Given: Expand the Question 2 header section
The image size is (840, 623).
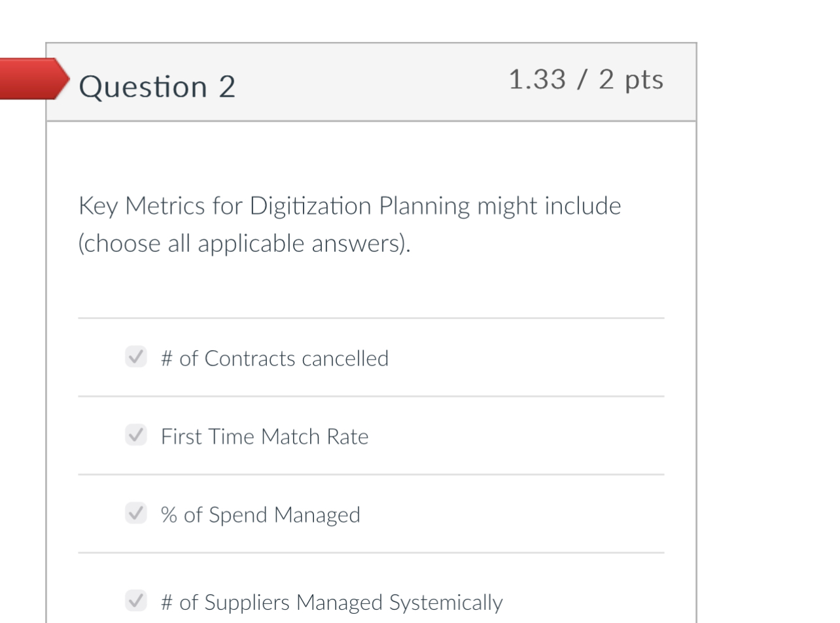Looking at the screenshot, I should click(370, 81).
